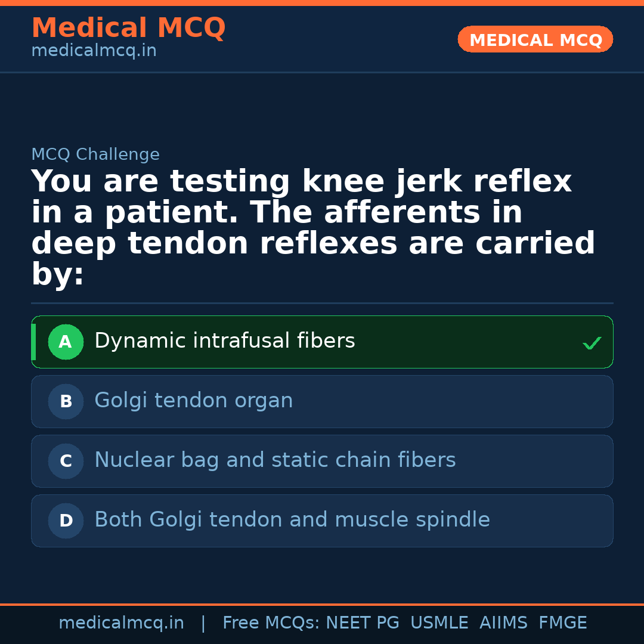Click the green checkmark icon
Screen dimensions: 644x644
[x=592, y=343]
